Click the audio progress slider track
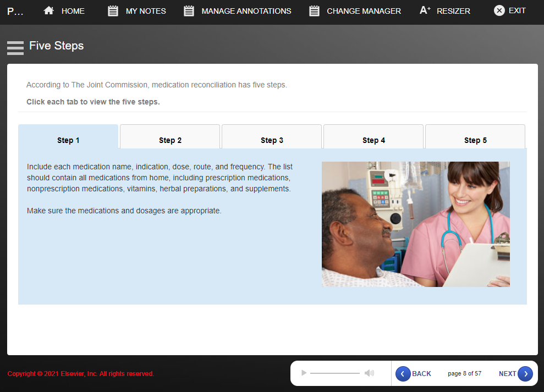Viewport: 544px width, 392px height. 334,373
